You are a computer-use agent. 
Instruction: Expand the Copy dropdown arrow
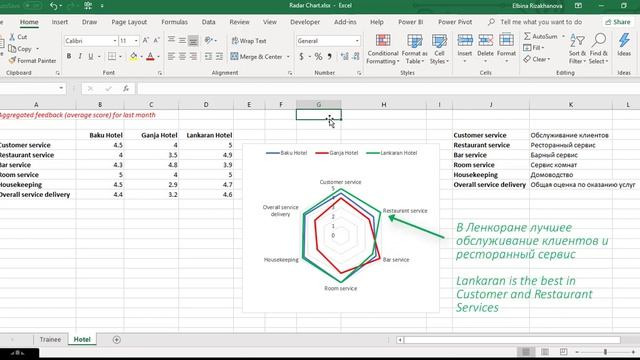tap(37, 49)
